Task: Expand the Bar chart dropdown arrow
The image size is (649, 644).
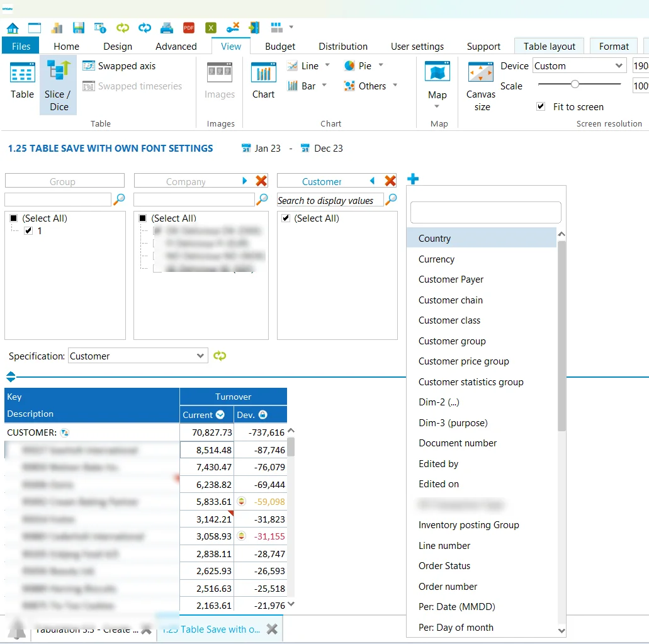Action: click(324, 85)
